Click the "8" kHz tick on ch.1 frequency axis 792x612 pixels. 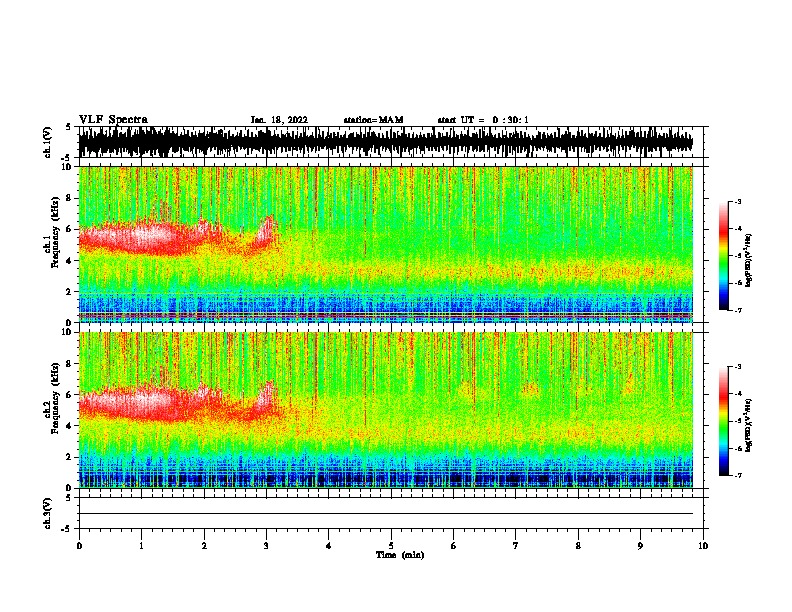tap(70, 198)
